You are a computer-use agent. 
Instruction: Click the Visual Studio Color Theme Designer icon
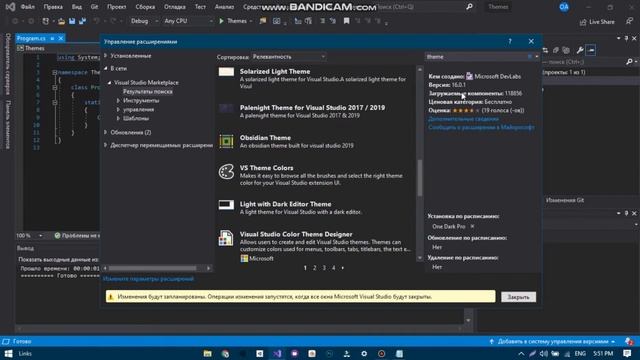coord(226,238)
